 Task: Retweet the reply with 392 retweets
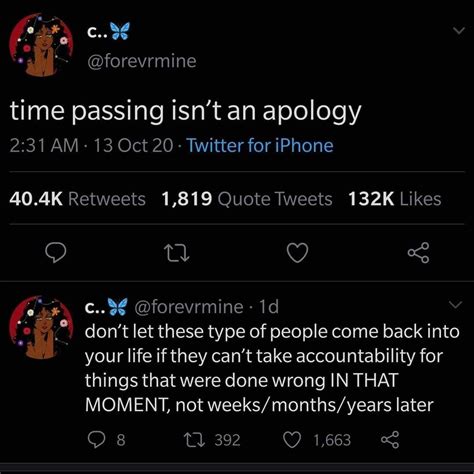[212, 440]
